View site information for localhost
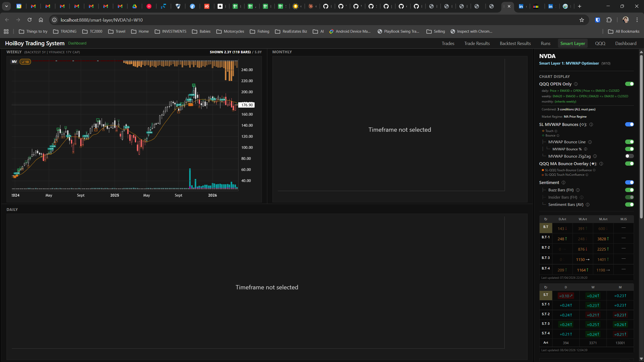The image size is (644, 362). coord(54,20)
